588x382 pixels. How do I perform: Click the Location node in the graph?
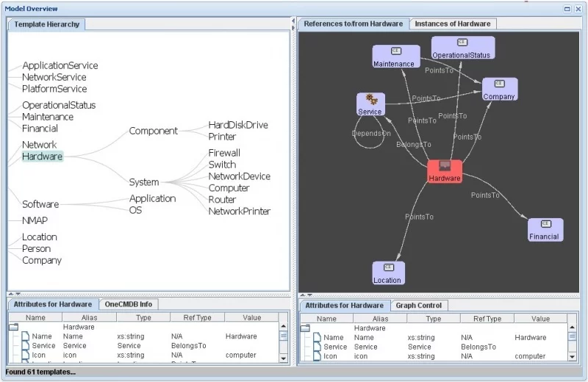click(388, 273)
